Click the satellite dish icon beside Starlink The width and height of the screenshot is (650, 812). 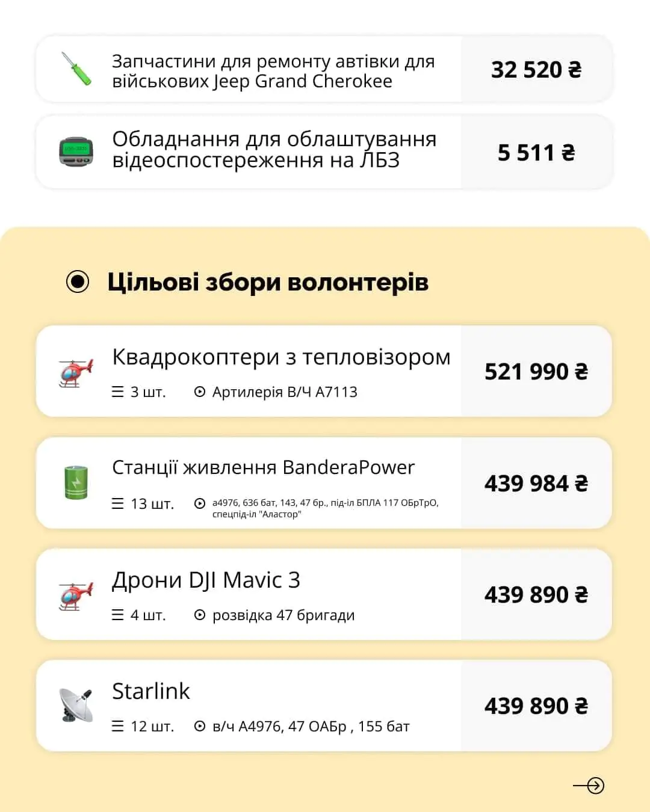pos(76,705)
